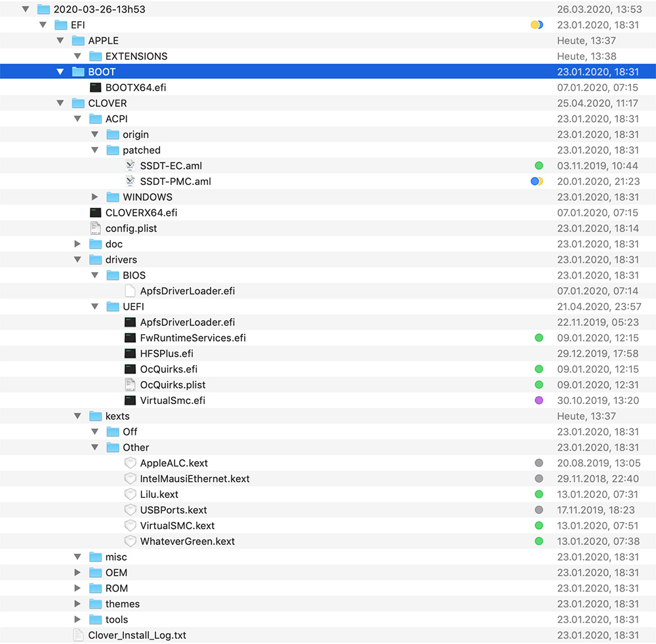Click the modified date of USBPorts.kext
The width and height of the screenshot is (656, 644).
coord(598,510)
